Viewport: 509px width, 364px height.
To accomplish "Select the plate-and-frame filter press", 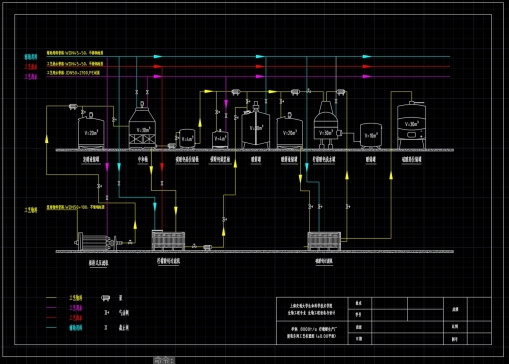I will point(98,241).
